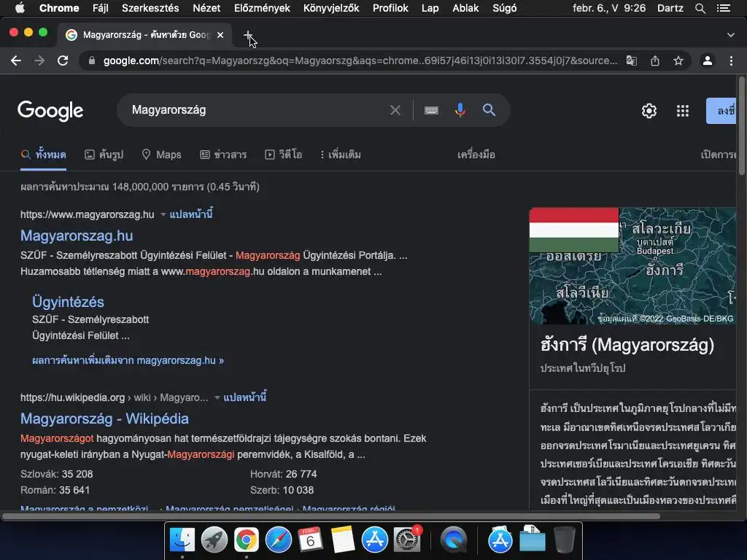The image size is (747, 560).
Task: Expand the tab search chevron
Action: [730, 35]
